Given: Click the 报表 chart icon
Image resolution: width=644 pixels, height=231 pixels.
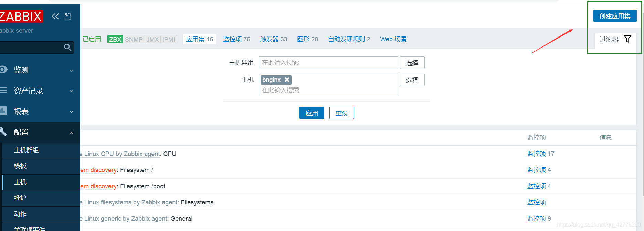Looking at the screenshot, I should [3, 111].
